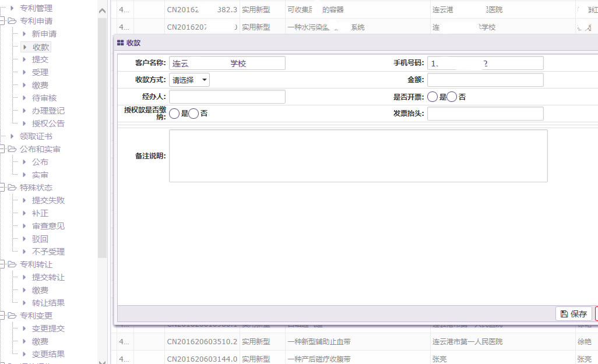
Task: Click the sidebar scrollbar up arrow
Action: [102, 10]
